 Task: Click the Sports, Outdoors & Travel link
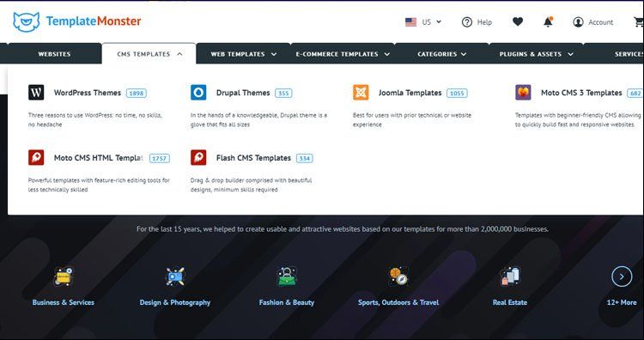[398, 302]
